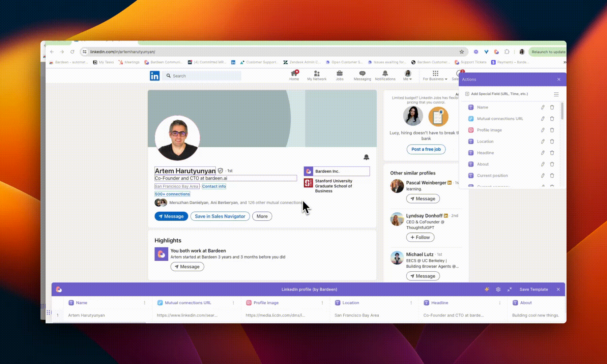Click Relaunch to update
The width and height of the screenshot is (607, 364).
(548, 52)
